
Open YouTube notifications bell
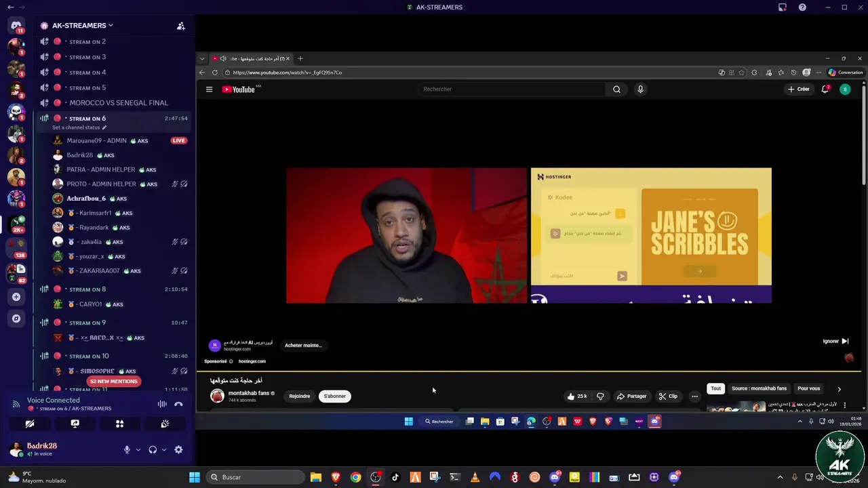click(x=825, y=89)
